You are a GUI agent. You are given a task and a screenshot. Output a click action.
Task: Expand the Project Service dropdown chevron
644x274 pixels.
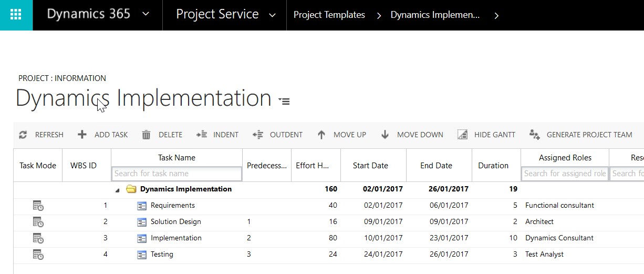[272, 15]
